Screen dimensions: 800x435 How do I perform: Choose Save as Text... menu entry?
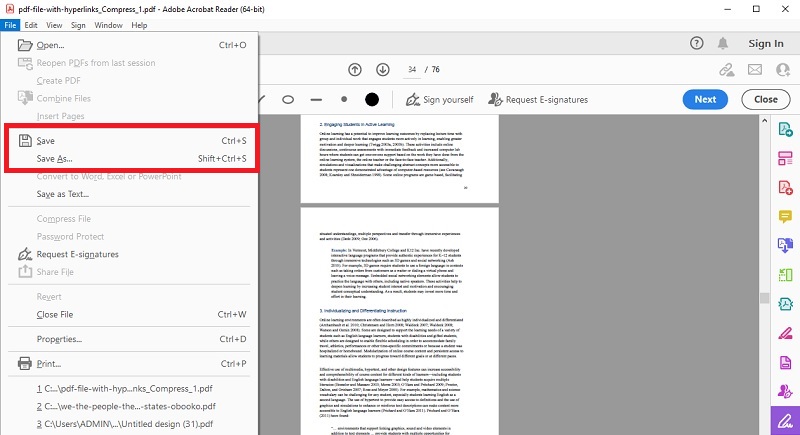coord(129,194)
